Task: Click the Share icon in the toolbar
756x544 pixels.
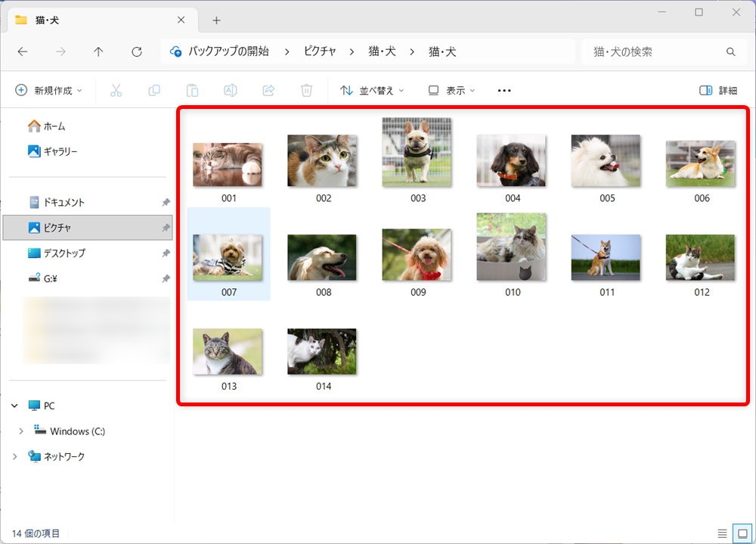Action: [x=268, y=90]
